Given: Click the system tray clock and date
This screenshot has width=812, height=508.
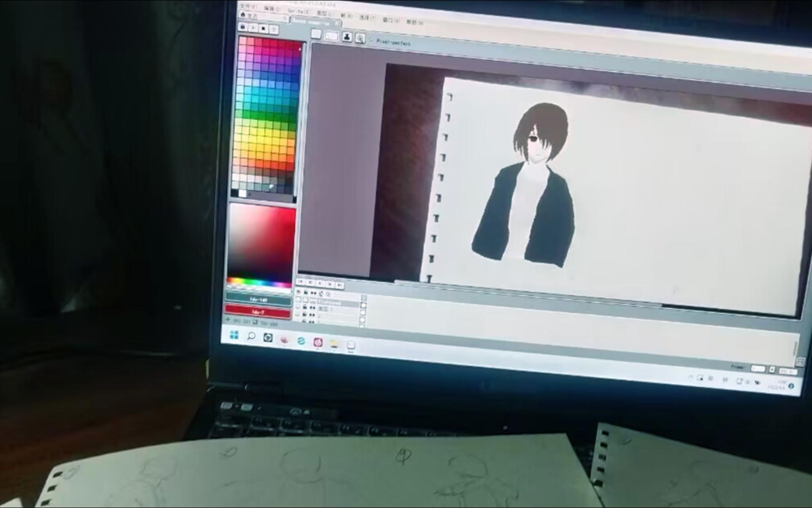Looking at the screenshot, I should [777, 385].
